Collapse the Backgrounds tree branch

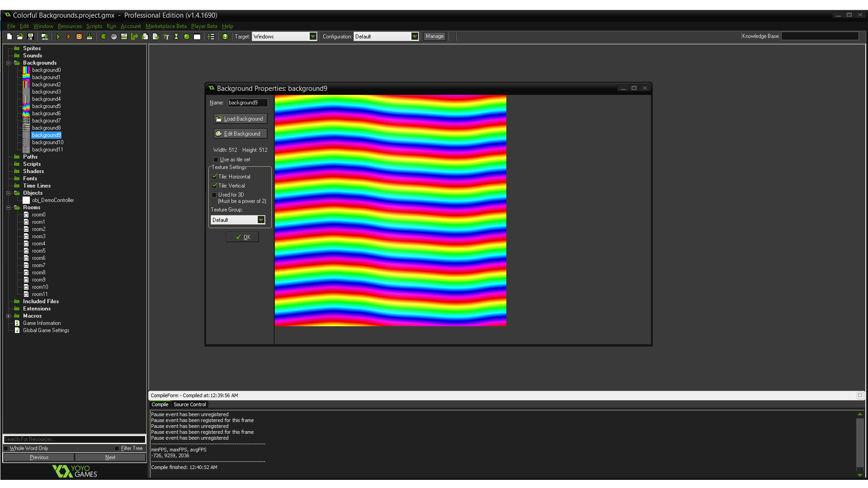[x=9, y=63]
